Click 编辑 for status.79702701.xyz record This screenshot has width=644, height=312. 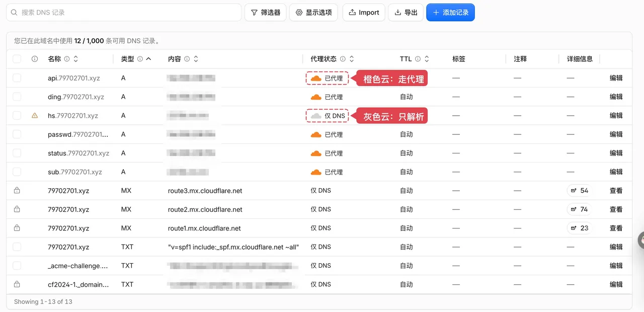coord(616,153)
